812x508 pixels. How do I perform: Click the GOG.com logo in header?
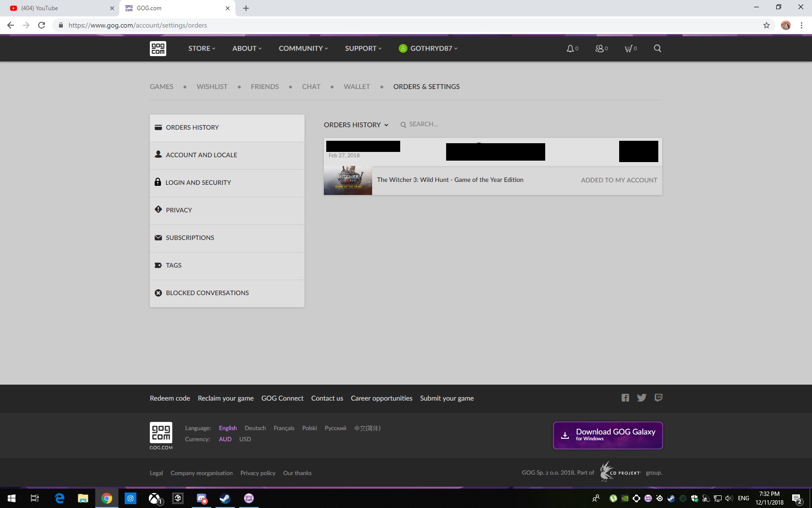(x=158, y=48)
